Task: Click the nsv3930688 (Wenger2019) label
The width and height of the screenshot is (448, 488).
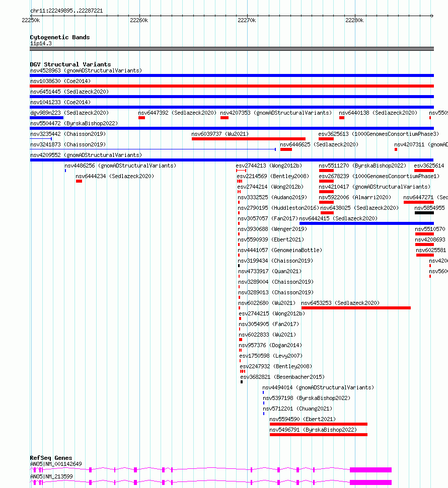Action: (272, 229)
